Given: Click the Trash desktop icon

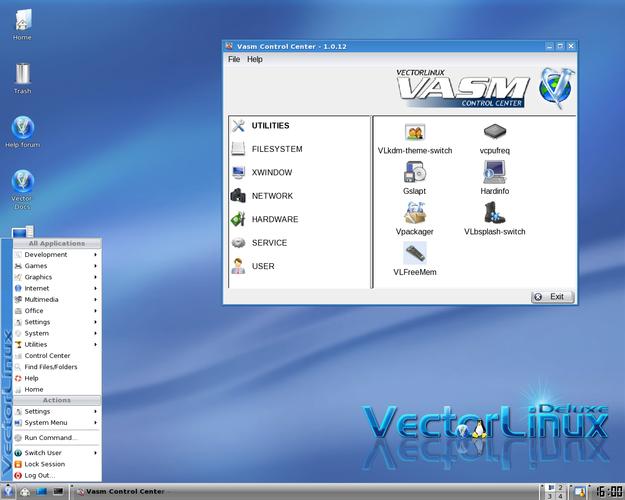Looking at the screenshot, I should click(x=22, y=79).
